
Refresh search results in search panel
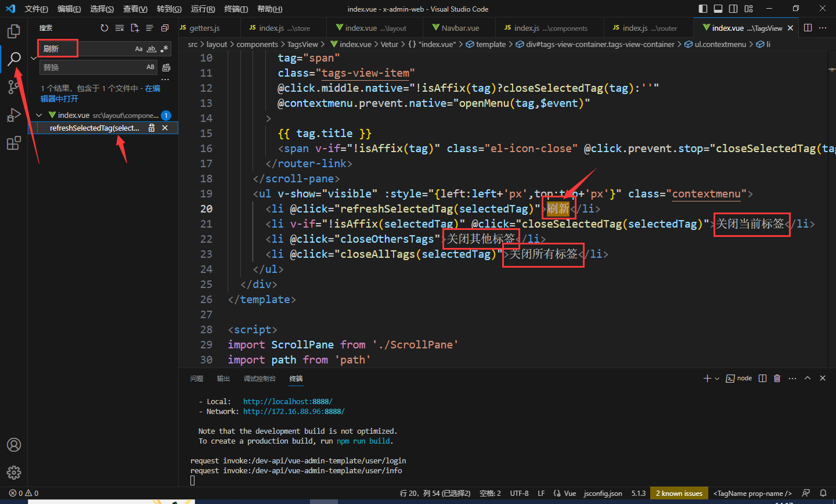click(105, 28)
